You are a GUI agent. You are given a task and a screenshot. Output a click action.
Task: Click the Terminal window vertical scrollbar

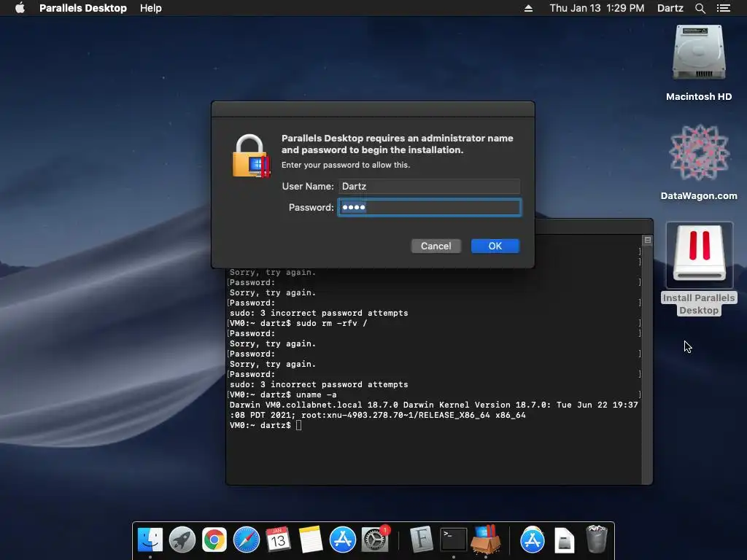[647, 362]
